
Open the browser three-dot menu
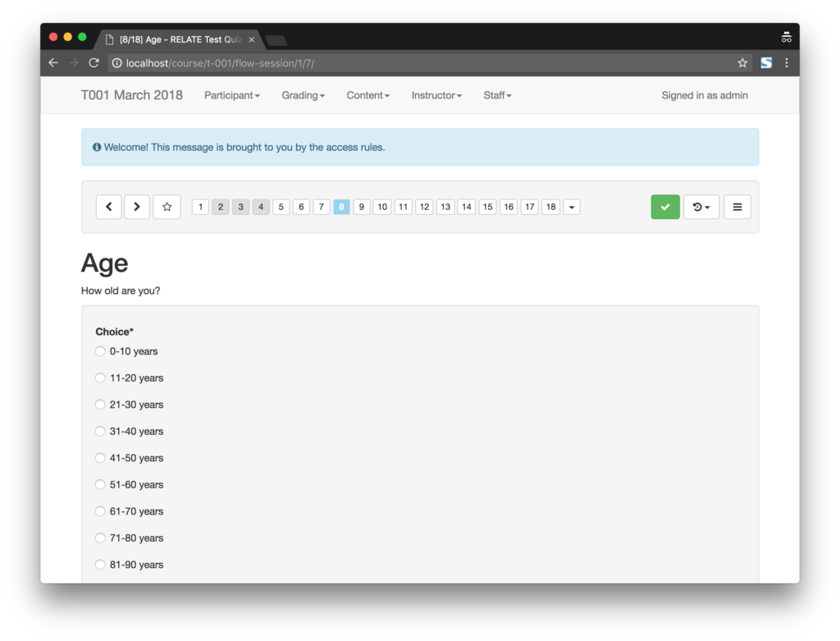coord(787,62)
